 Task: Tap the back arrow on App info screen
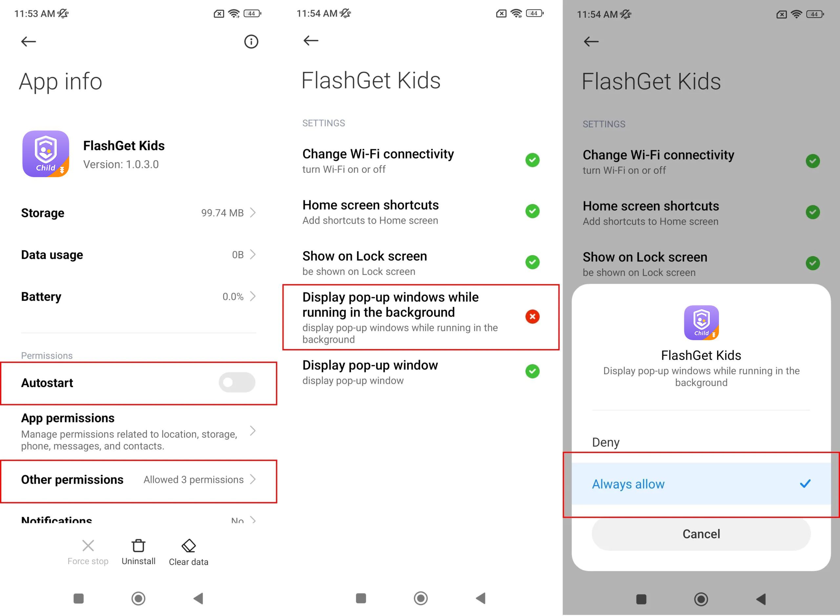point(28,41)
